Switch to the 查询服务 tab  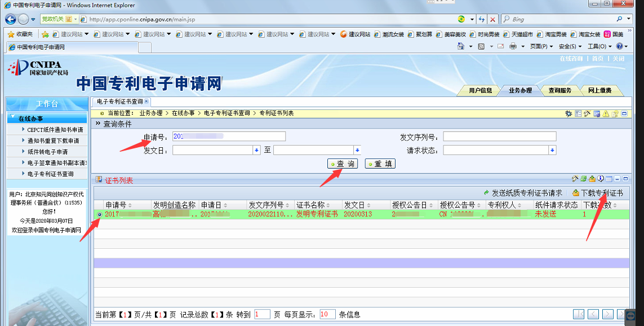pyautogui.click(x=559, y=90)
